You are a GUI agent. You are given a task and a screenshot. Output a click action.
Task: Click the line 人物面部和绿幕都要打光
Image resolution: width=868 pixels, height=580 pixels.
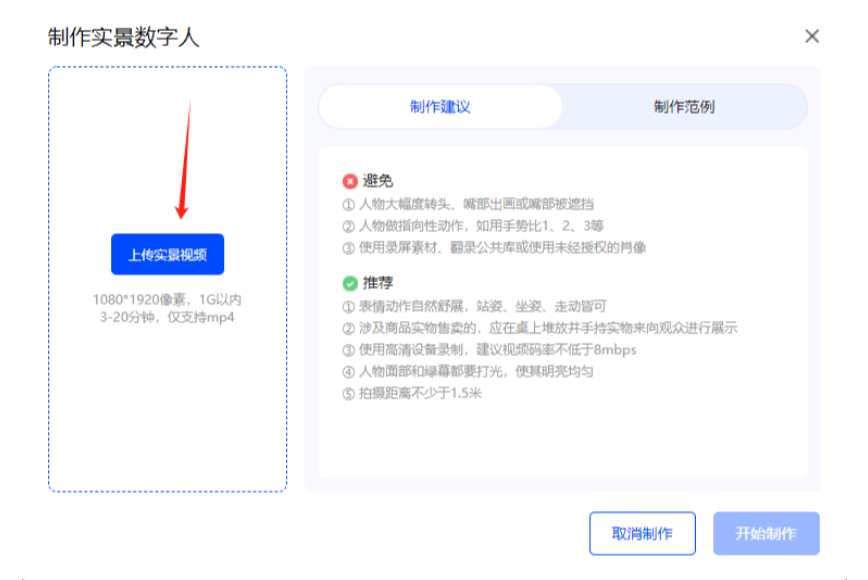click(468, 371)
